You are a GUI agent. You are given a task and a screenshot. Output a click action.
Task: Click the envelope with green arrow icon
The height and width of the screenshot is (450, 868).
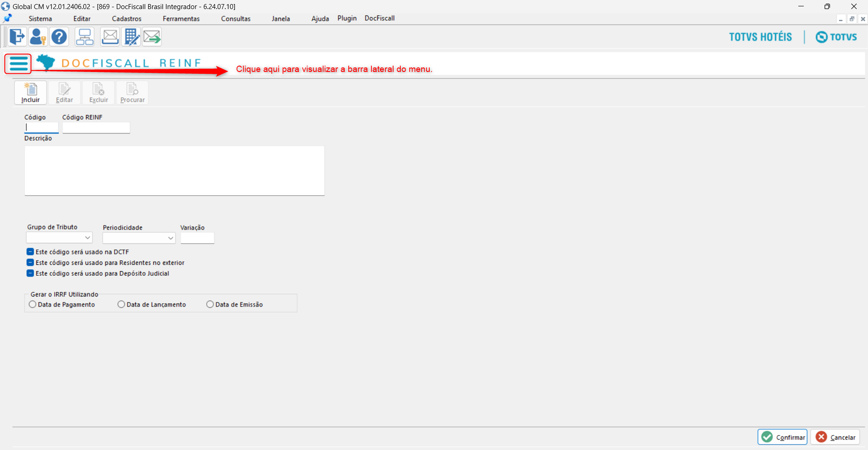click(x=152, y=37)
